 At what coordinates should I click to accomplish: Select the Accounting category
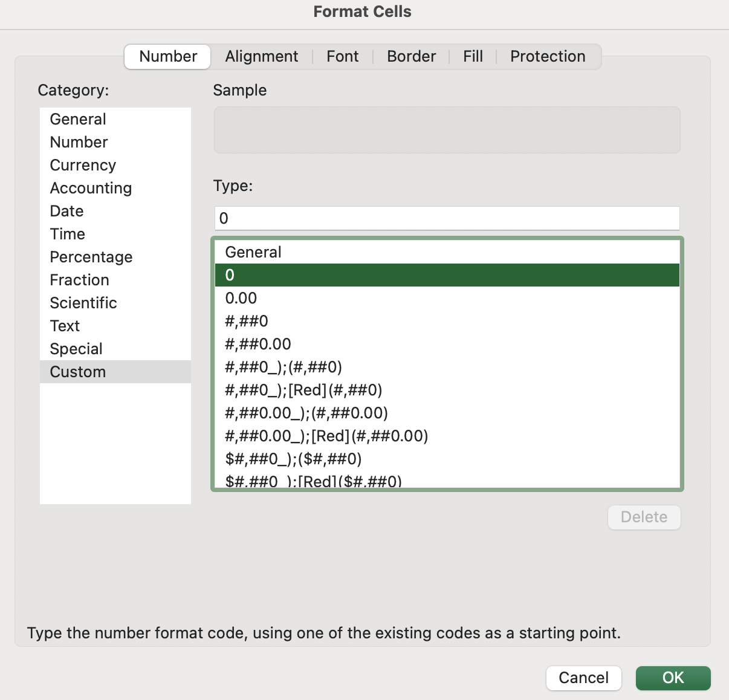[91, 188]
